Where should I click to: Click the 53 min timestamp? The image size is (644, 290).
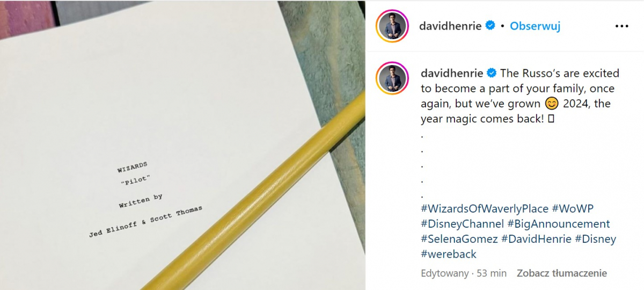492,273
